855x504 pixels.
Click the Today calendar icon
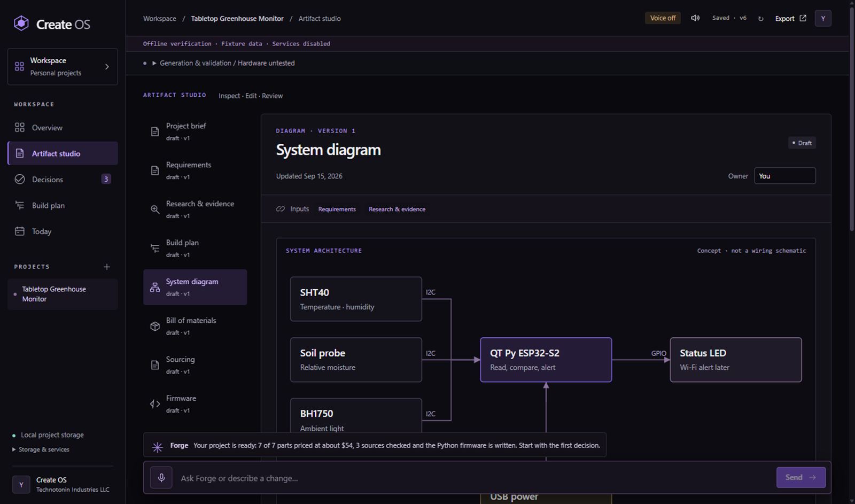coord(20,231)
